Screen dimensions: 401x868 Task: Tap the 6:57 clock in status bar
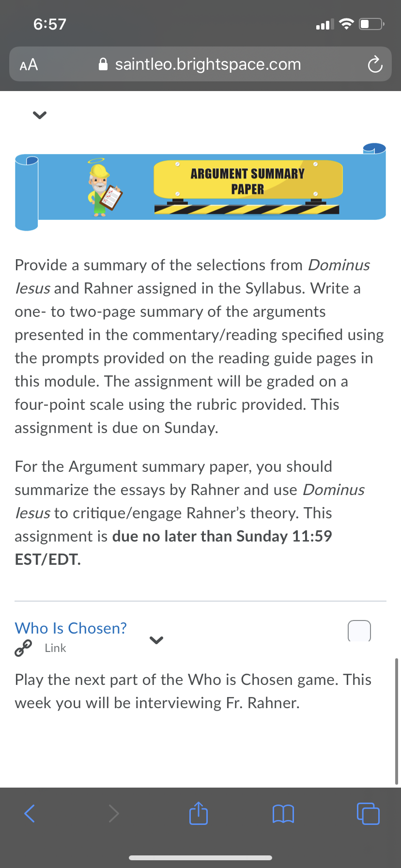click(x=50, y=24)
